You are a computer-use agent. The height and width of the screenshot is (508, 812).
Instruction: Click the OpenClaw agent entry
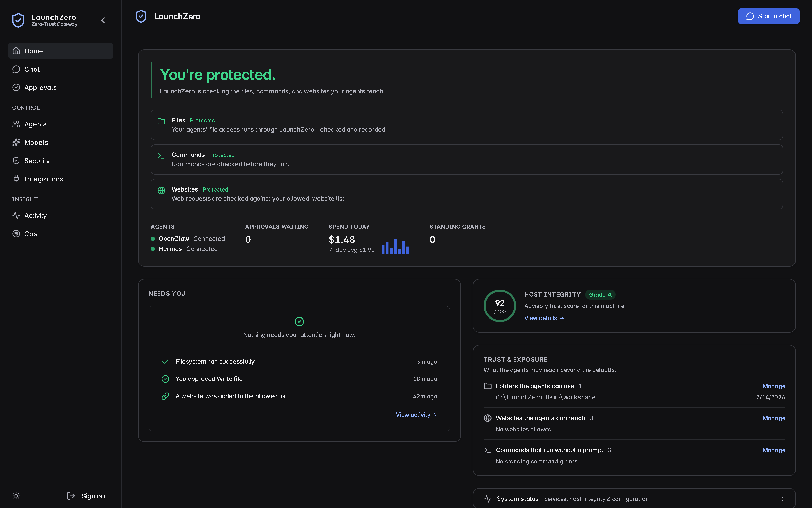pyautogui.click(x=188, y=239)
